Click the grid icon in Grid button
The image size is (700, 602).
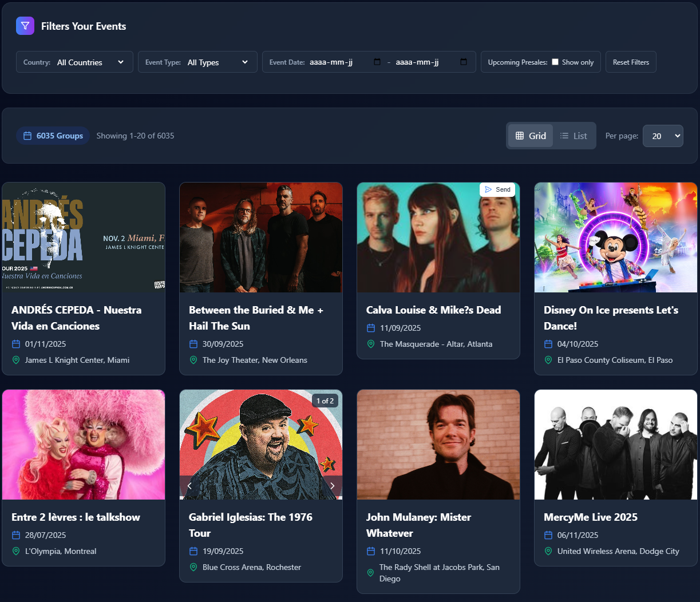pyautogui.click(x=520, y=136)
